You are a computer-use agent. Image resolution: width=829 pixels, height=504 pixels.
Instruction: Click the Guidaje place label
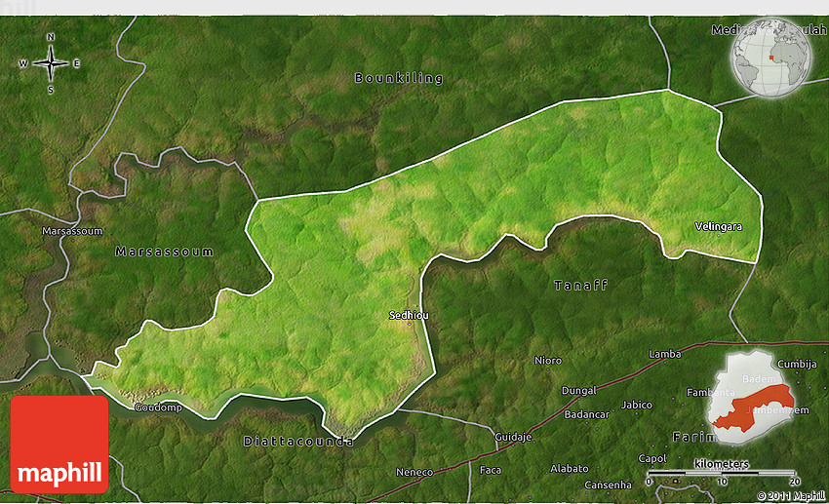513,437
